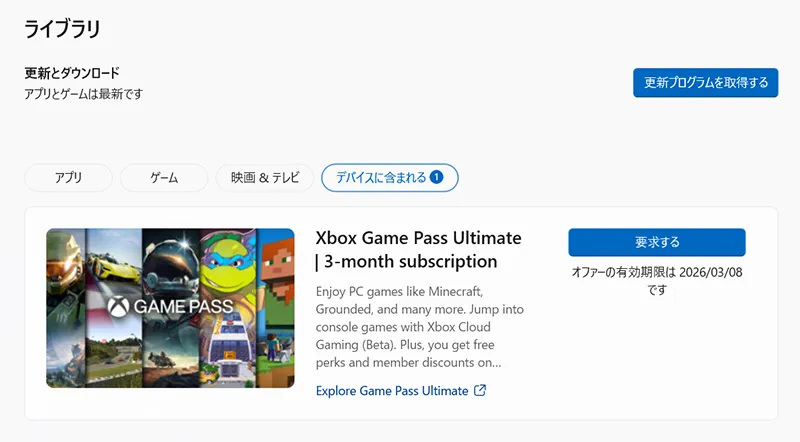
Task: Select the デバイスに含まれる tab
Action: (x=380, y=178)
